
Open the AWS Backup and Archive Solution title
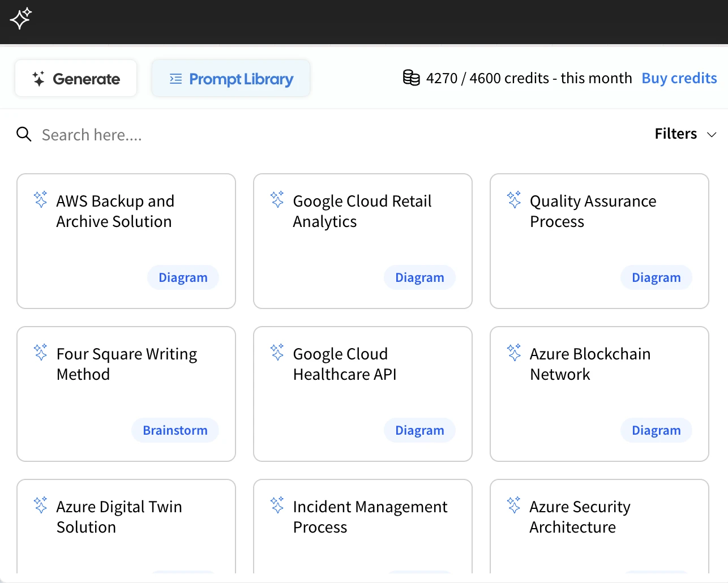(x=115, y=211)
